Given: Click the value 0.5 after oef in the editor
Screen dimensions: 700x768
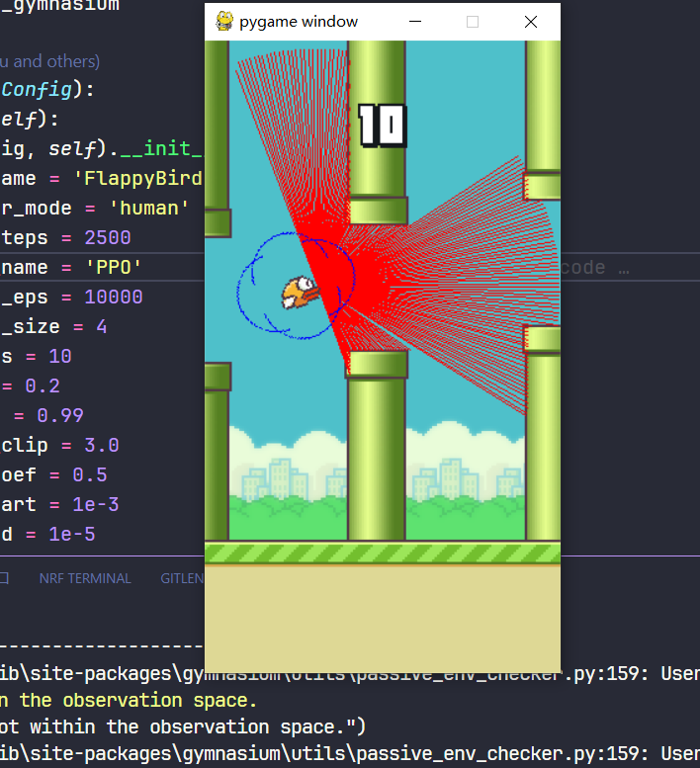Looking at the screenshot, I should (90, 475).
